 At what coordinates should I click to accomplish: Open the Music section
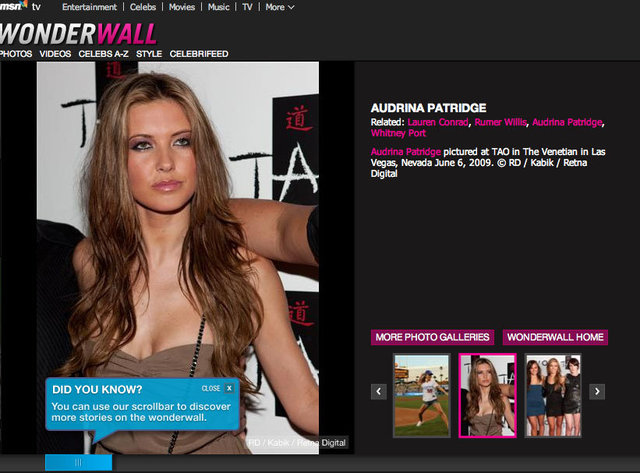tap(218, 7)
